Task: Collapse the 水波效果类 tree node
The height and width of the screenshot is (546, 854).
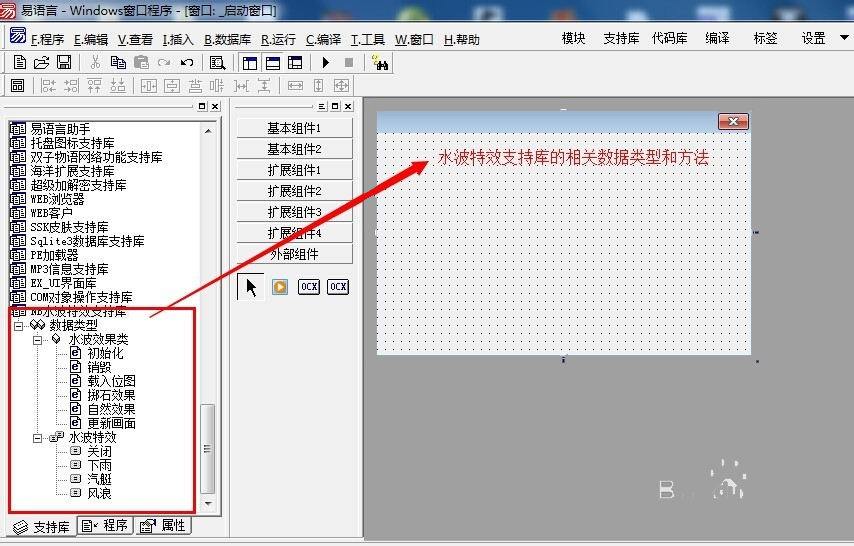Action: pyautogui.click(x=37, y=339)
